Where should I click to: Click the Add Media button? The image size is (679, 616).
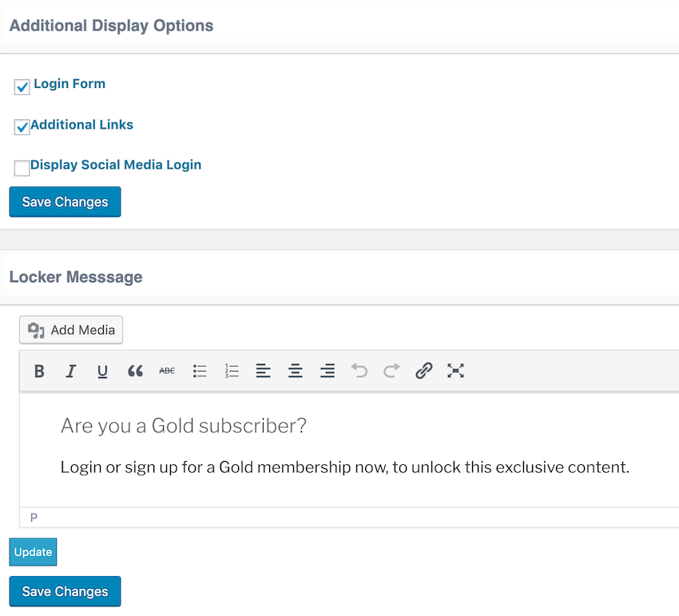click(71, 330)
